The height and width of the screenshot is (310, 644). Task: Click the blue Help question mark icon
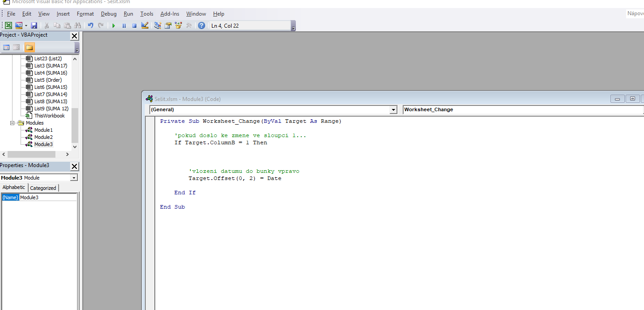[202, 25]
